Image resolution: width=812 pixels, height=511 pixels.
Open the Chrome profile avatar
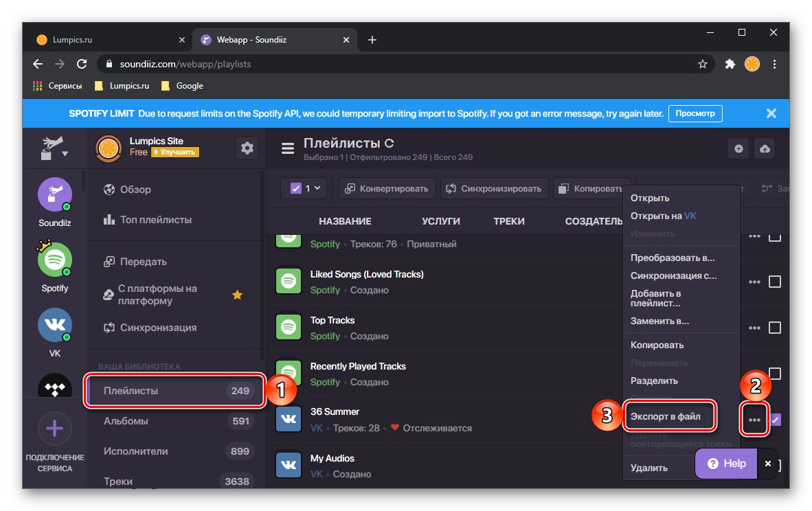752,64
